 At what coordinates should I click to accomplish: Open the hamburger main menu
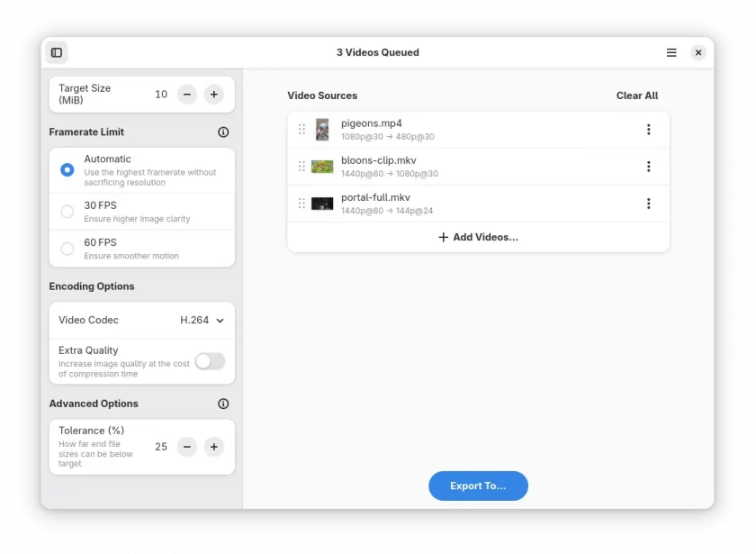click(x=671, y=52)
